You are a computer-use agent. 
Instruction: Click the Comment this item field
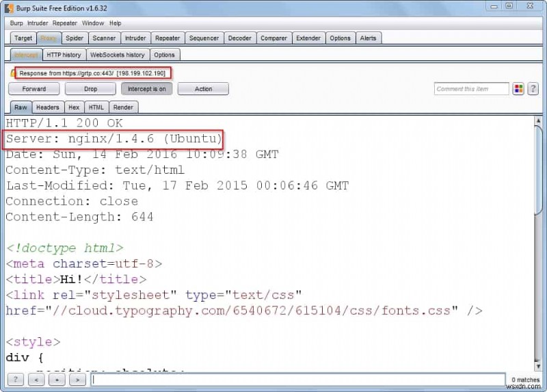tap(471, 89)
